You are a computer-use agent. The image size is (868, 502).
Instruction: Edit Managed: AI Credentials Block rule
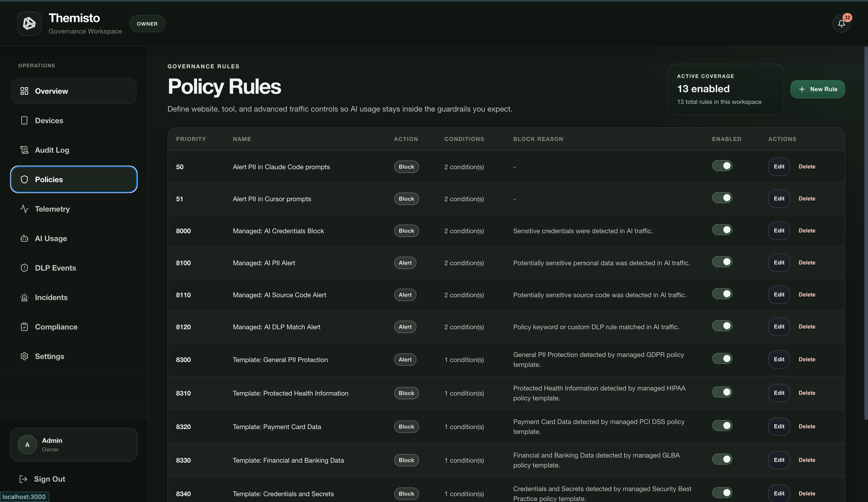coord(779,231)
